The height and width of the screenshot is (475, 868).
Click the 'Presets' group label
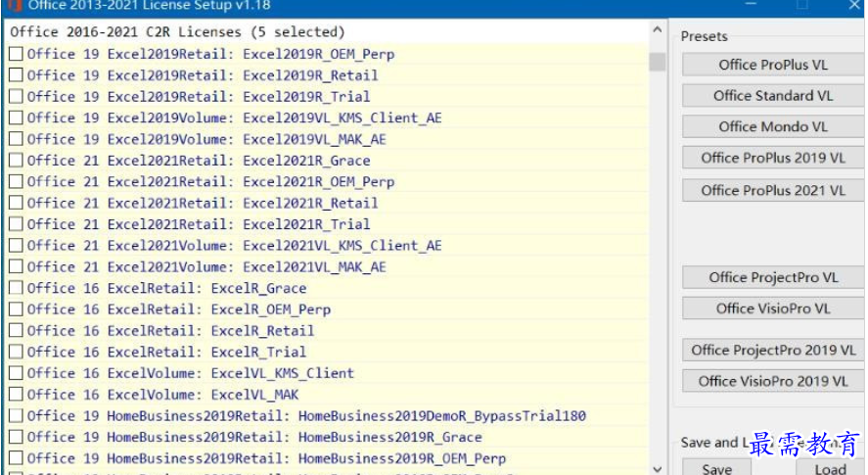[705, 36]
